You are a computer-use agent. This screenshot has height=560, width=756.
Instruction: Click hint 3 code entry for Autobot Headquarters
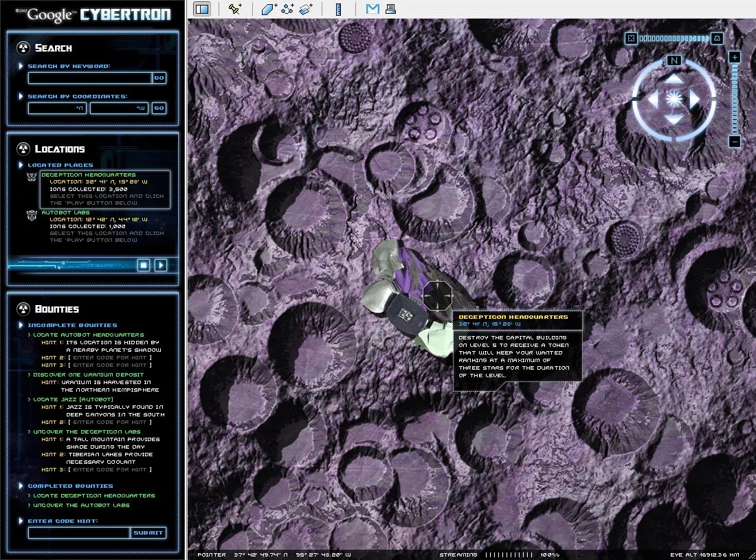110,366
